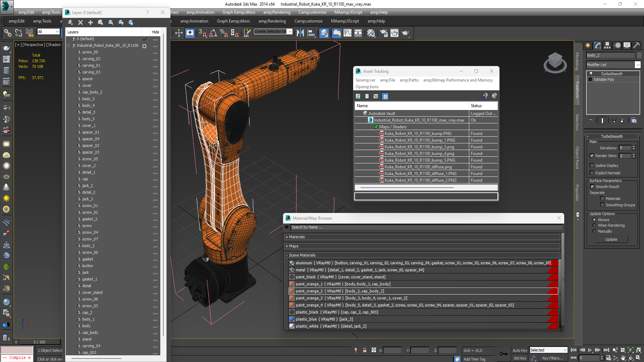Click Make Unique icon under modifier stack
Viewport: 644px width, 362px height.
pyautogui.click(x=614, y=120)
